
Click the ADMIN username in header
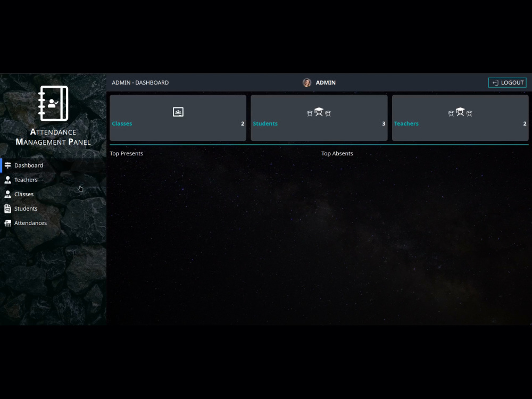click(x=326, y=82)
